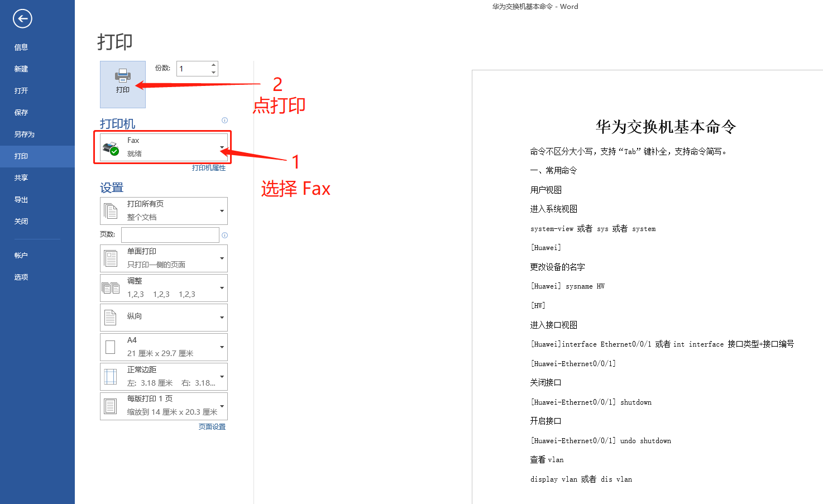Screen dimensions: 823x504
Task: Click the info icon beside 打印机 heading
Action: point(224,120)
